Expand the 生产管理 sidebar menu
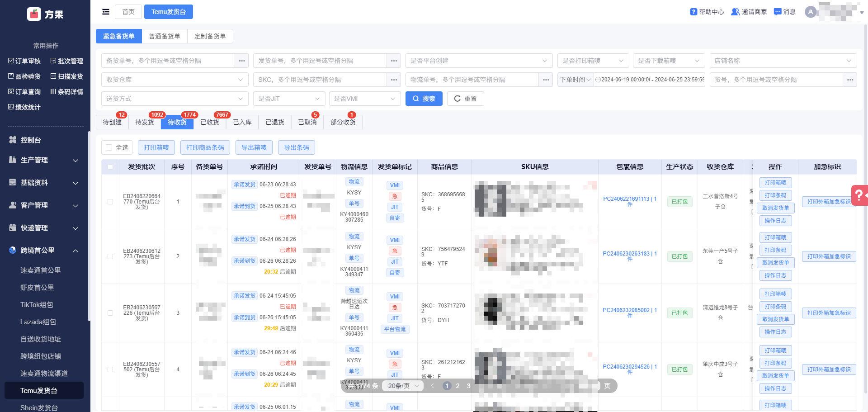The width and height of the screenshot is (868, 412). pos(44,160)
